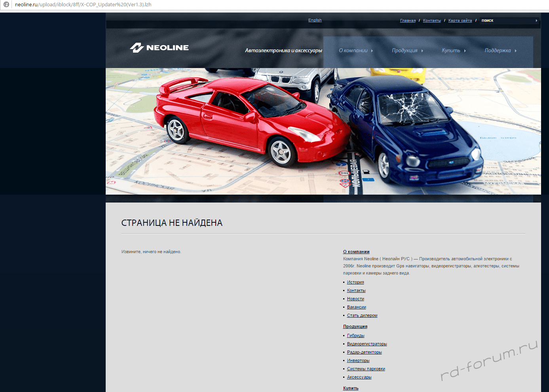
Task: Click the address bar URL text
Action: pos(83,5)
